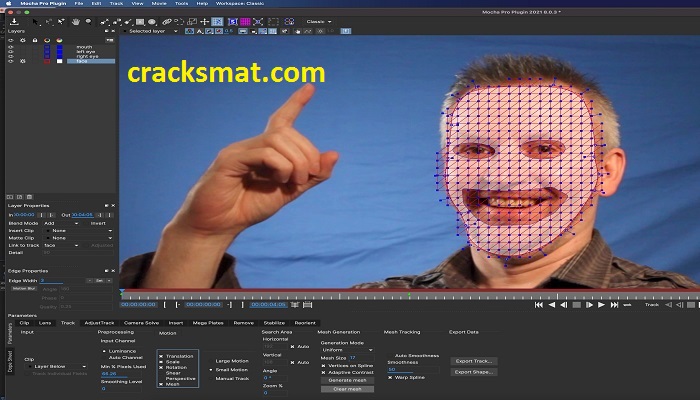Open the Generation Mode Uniform dropdown

[347, 350]
